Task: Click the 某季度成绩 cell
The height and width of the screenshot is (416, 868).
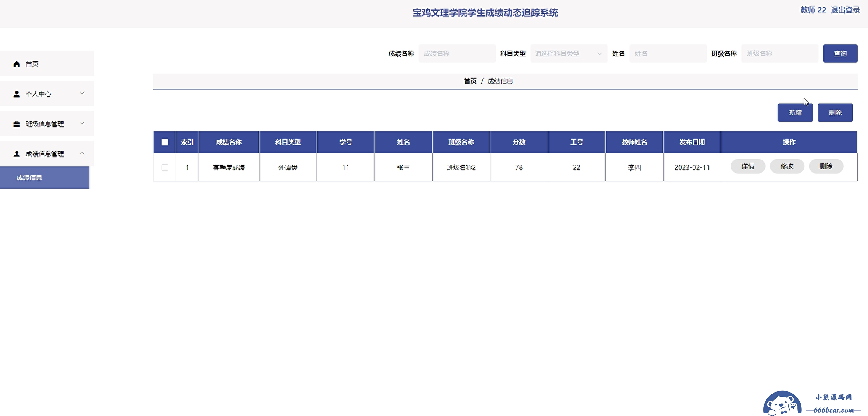Action: [229, 167]
